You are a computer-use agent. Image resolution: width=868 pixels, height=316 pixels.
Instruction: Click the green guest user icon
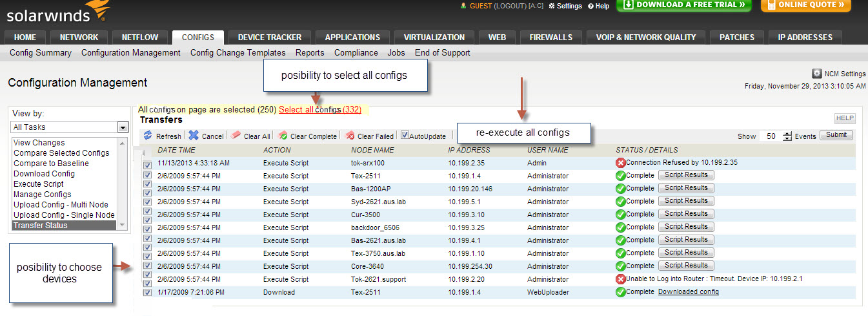click(463, 5)
